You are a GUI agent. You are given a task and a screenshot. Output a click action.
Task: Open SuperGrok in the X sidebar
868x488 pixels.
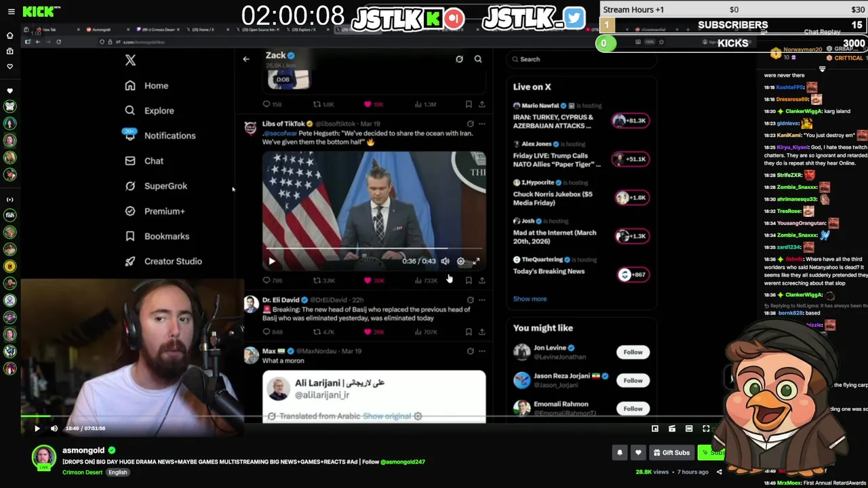pyautogui.click(x=156, y=186)
